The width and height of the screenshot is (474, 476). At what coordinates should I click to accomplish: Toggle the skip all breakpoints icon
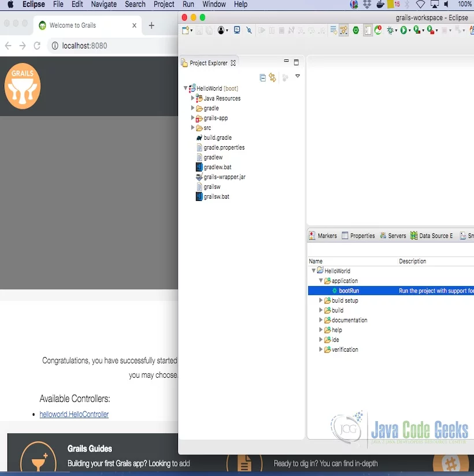[x=249, y=31]
